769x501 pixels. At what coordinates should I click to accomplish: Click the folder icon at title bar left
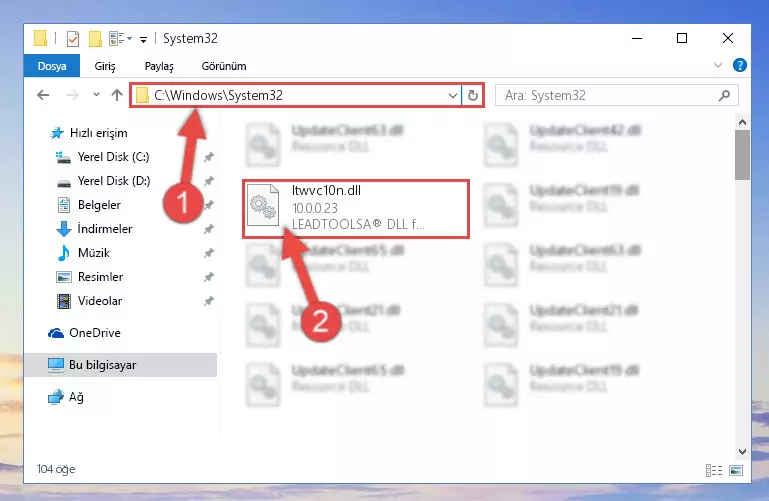(x=40, y=38)
